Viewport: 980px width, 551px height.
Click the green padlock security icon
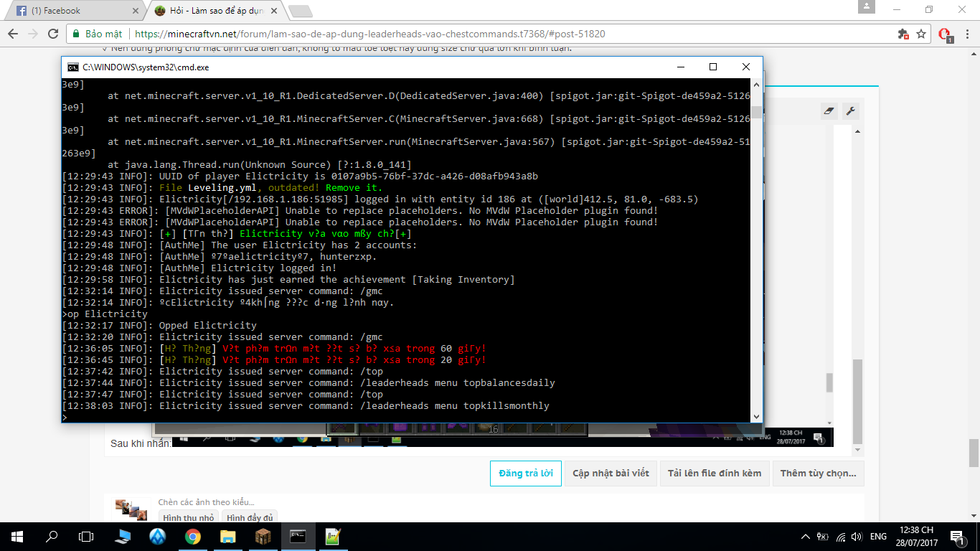point(75,34)
